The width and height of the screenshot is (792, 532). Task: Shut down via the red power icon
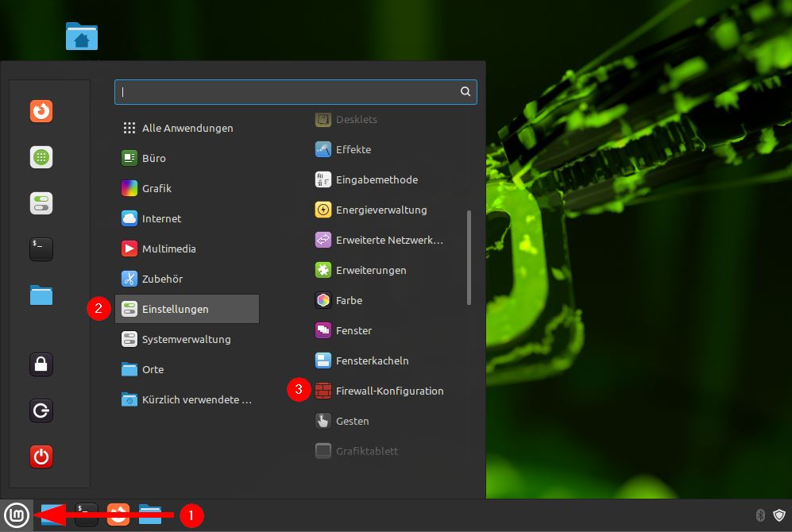click(x=41, y=457)
